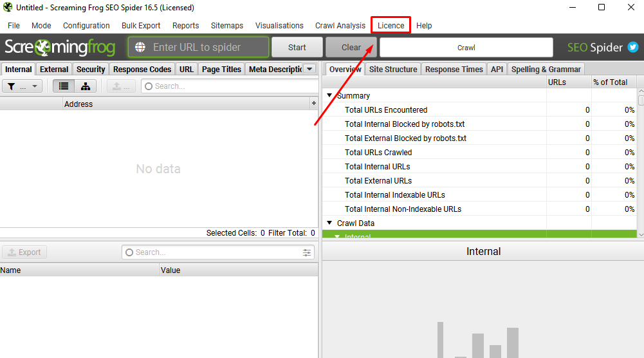This screenshot has width=644, height=358.
Task: Click the Screaming Frog logo
Action: click(60, 47)
